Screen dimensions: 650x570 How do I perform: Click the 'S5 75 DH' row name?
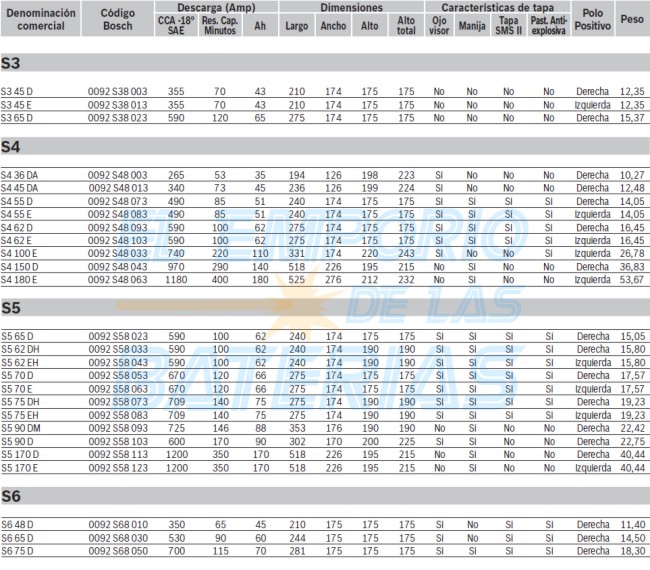click(x=20, y=402)
